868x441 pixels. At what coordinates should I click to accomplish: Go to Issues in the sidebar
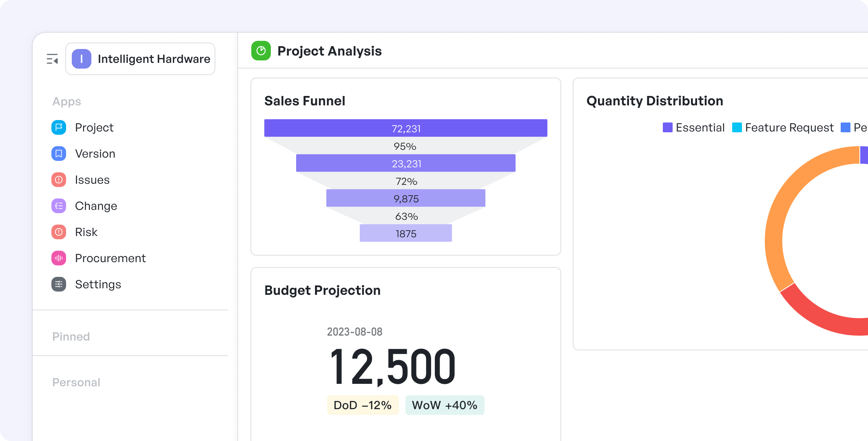pos(92,180)
